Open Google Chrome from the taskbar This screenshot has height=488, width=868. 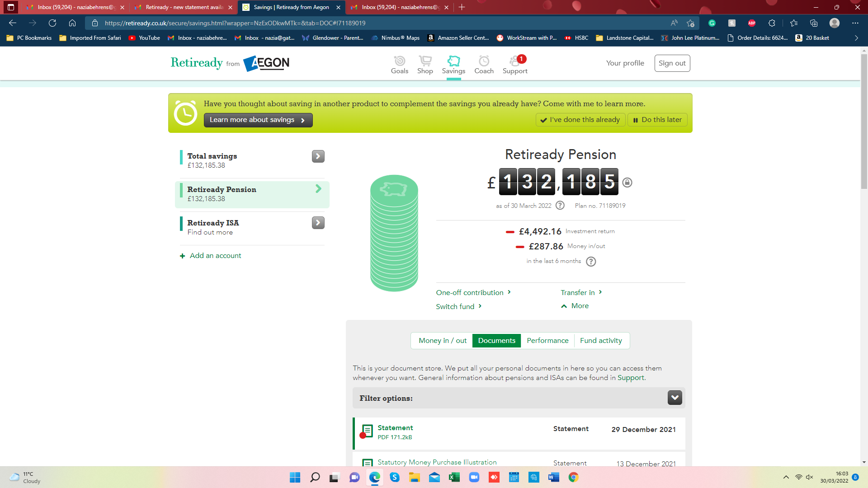click(x=573, y=477)
